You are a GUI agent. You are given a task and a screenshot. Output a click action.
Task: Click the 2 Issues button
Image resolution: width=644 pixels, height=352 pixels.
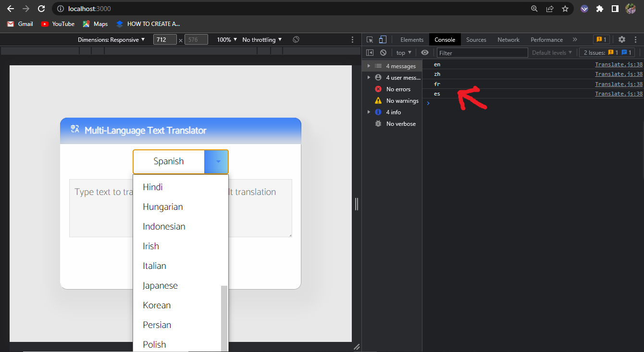pyautogui.click(x=607, y=53)
